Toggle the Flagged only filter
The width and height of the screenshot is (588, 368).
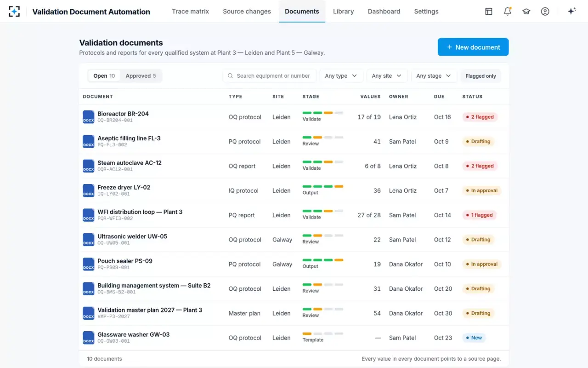pyautogui.click(x=481, y=76)
